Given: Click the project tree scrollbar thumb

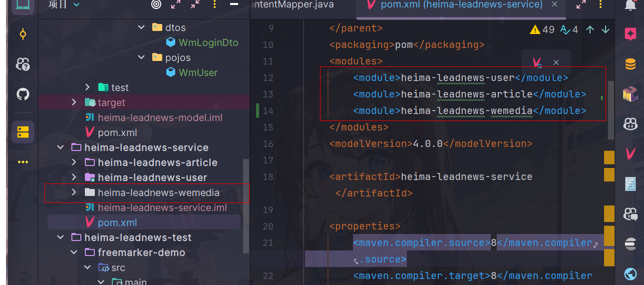Looking at the screenshot, I should [246, 206].
